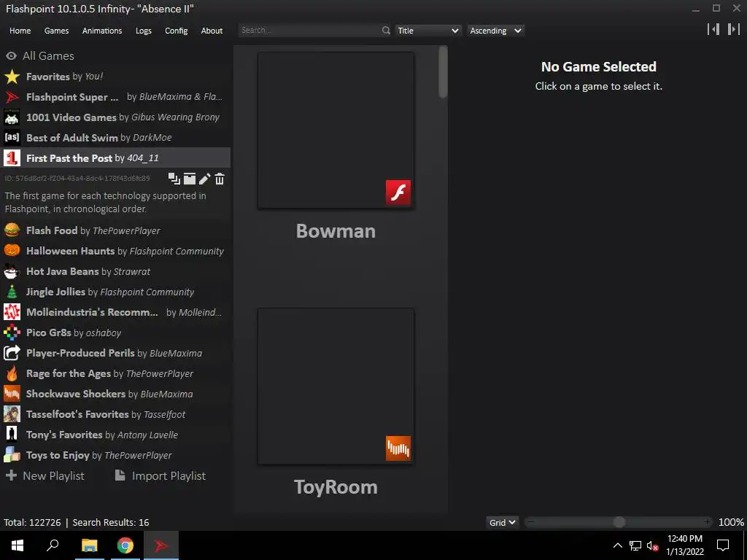Click the Windows Start button
Image resolution: width=747 pixels, height=560 pixels.
(x=18, y=545)
